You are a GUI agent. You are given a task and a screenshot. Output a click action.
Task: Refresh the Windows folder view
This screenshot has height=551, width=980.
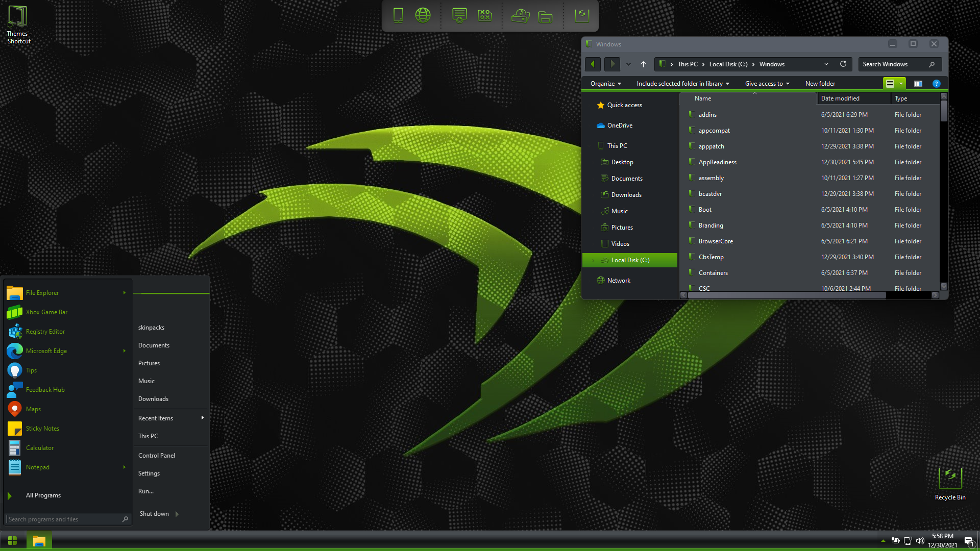pos(843,64)
